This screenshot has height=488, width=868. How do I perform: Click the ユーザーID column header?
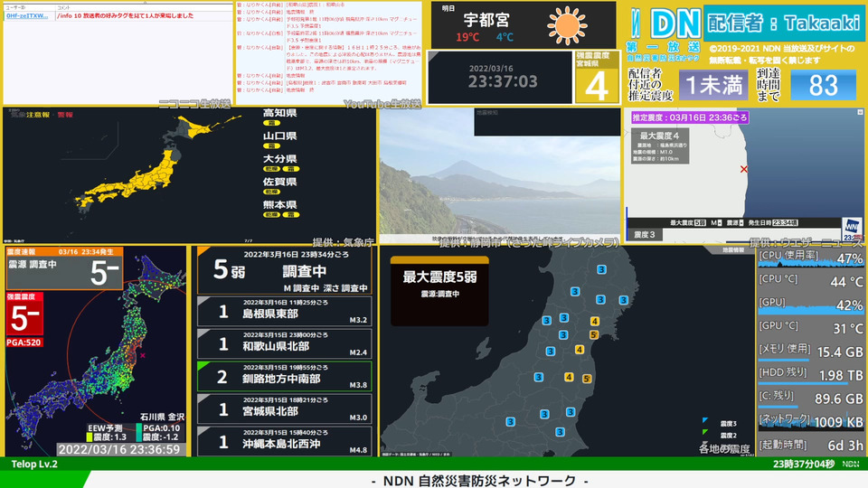tap(16, 8)
